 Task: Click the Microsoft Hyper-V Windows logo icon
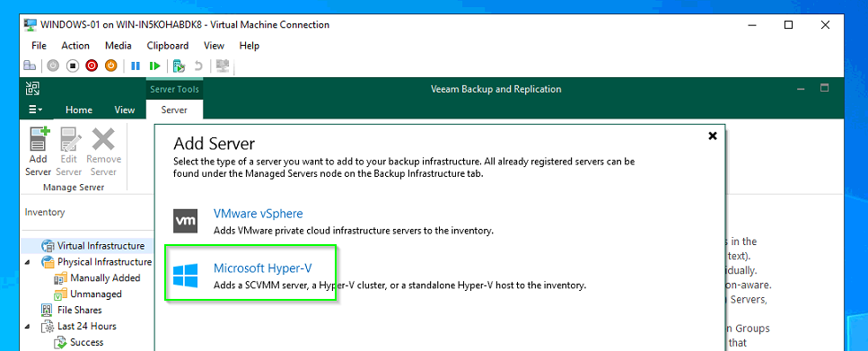pos(185,276)
